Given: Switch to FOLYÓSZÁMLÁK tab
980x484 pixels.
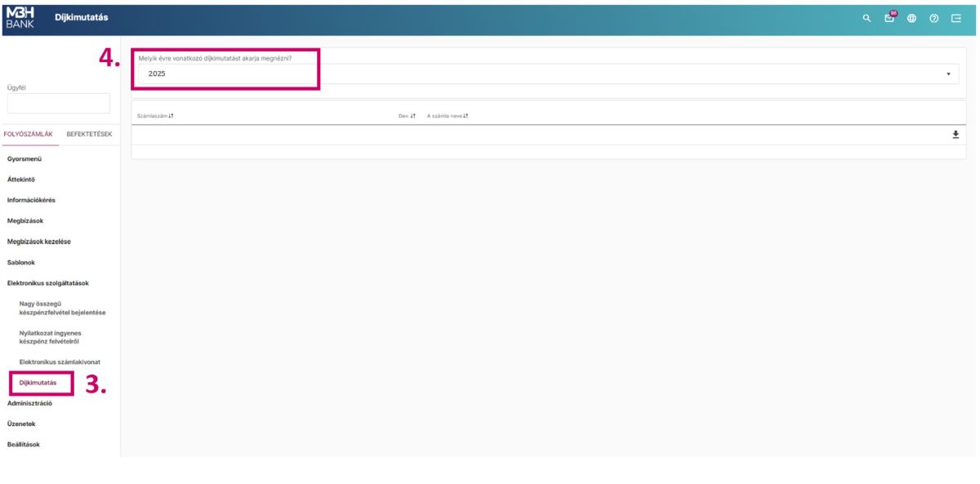Looking at the screenshot, I should (29, 134).
